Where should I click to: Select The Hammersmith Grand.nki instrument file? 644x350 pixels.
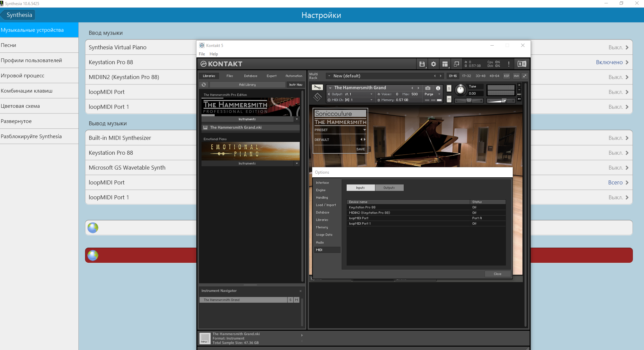(250, 127)
